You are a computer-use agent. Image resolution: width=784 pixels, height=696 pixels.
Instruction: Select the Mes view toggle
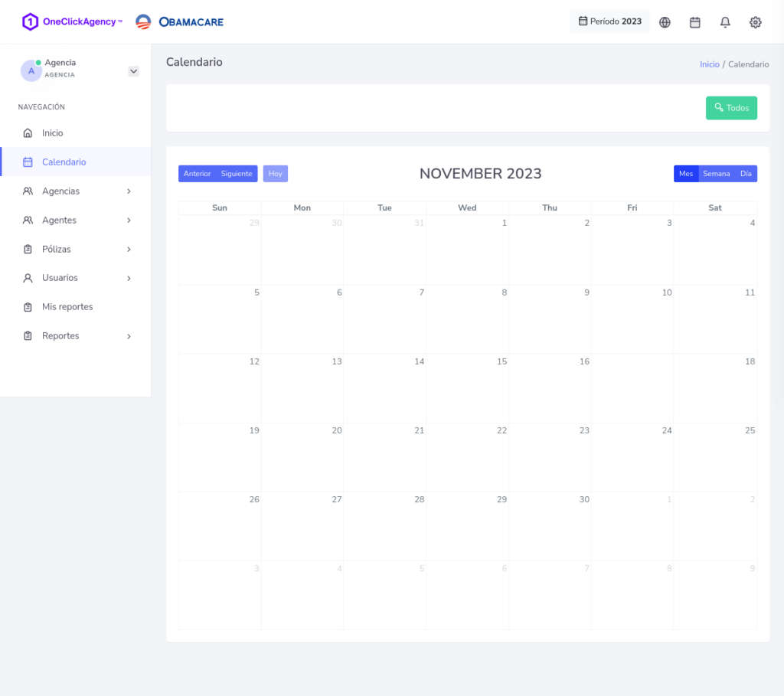point(686,174)
